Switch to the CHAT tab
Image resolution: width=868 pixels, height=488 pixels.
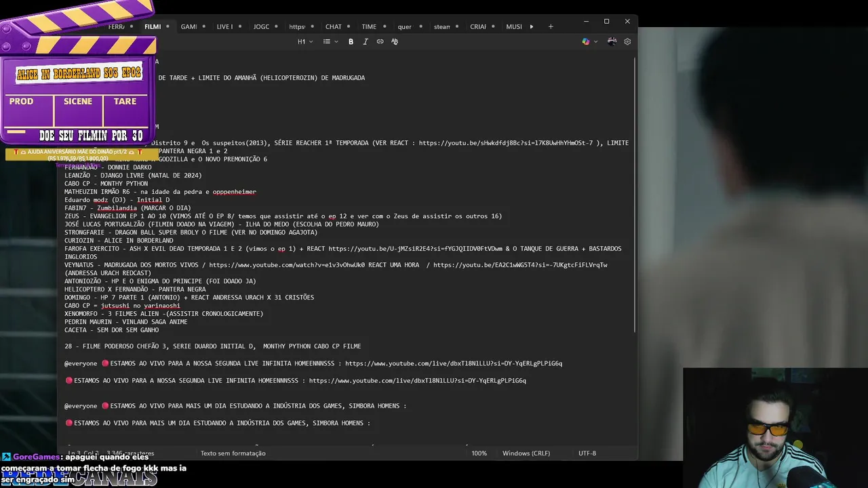(x=333, y=26)
